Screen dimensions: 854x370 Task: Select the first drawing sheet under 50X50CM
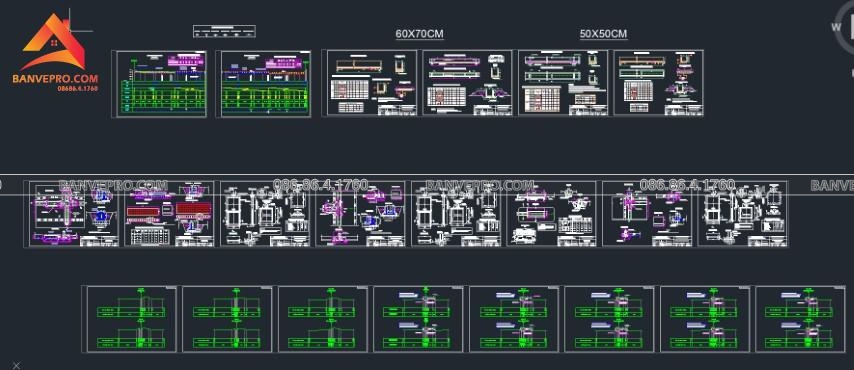563,83
